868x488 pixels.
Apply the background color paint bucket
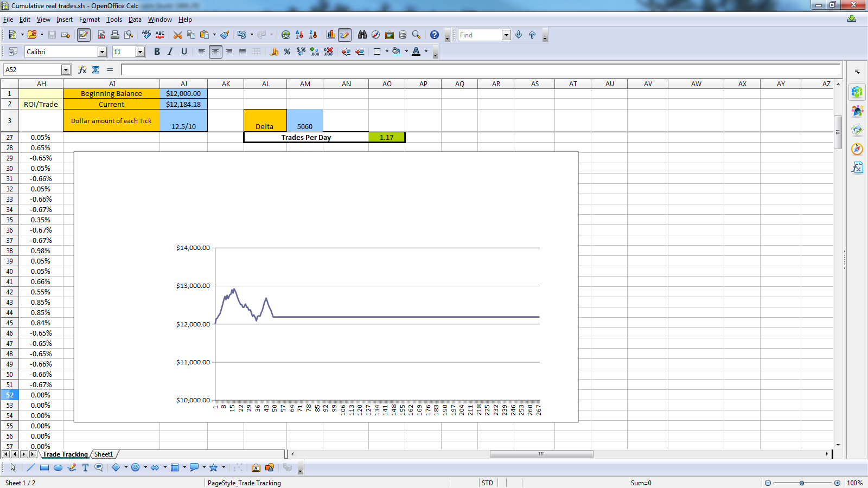[x=397, y=52]
